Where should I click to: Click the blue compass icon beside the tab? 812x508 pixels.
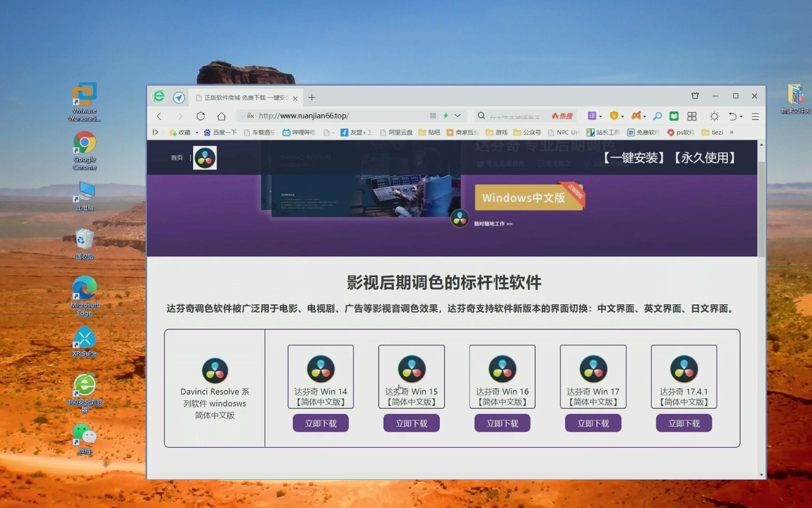179,97
